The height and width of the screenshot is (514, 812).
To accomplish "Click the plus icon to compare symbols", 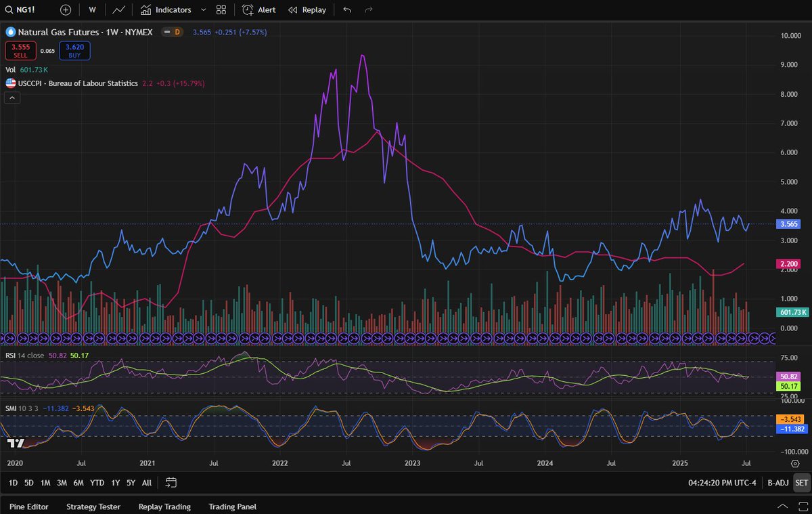I will pos(65,9).
